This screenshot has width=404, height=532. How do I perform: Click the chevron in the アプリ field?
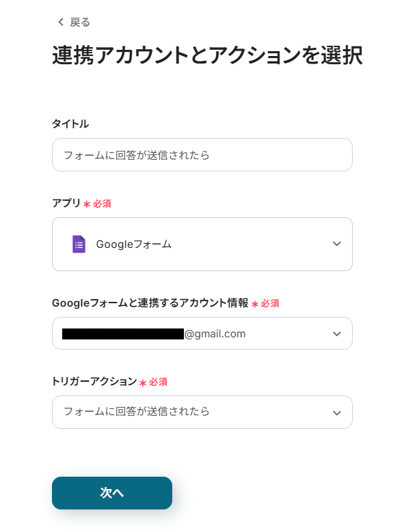[x=337, y=244]
